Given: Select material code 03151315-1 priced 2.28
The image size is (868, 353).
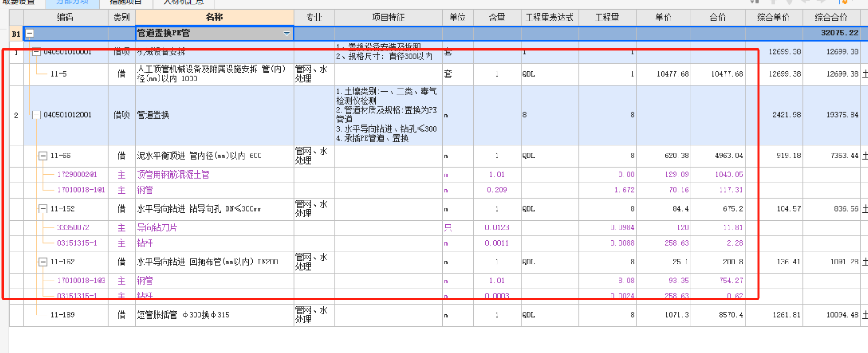Looking at the screenshot, I should 76,243.
